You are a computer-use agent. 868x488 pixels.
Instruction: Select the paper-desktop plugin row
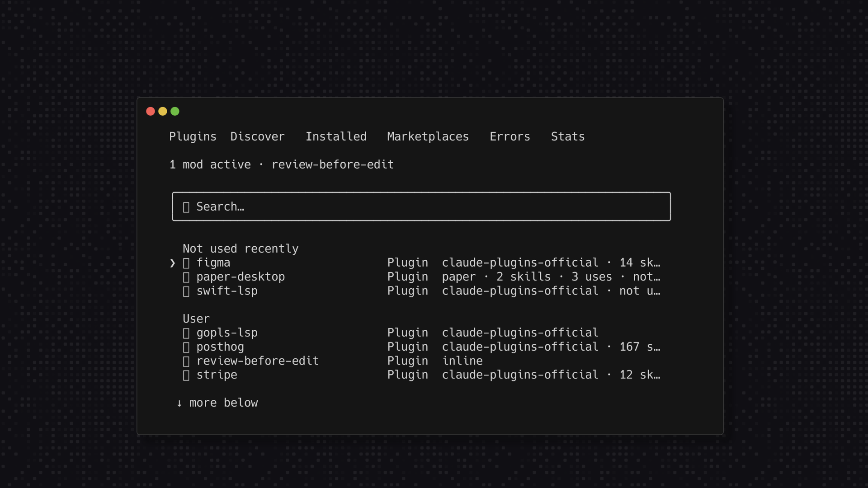415,277
